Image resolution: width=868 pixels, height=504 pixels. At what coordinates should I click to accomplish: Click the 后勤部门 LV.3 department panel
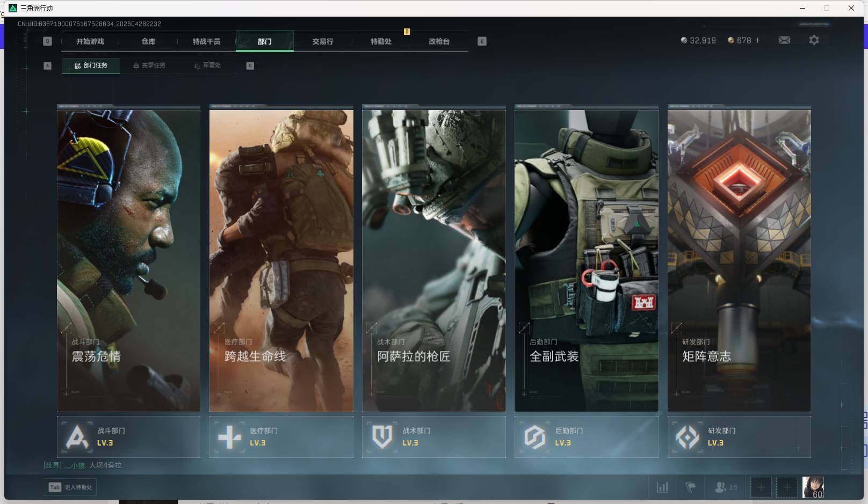587,437
